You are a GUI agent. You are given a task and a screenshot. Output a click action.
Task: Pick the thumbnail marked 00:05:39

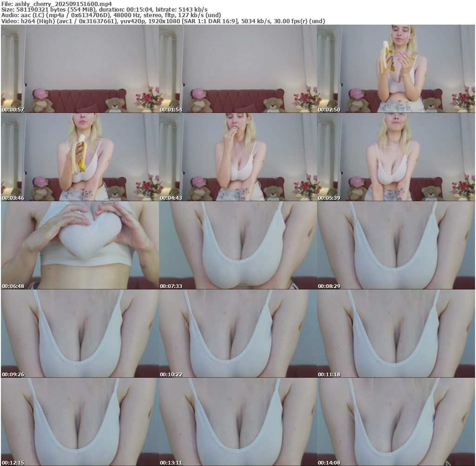click(x=396, y=157)
